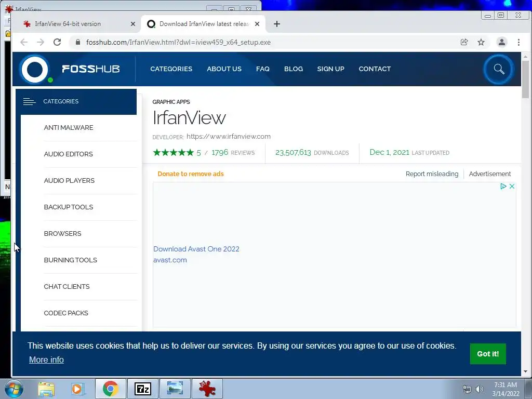532x399 pixels.
Task: Click the network tray icon
Action: [467, 389]
